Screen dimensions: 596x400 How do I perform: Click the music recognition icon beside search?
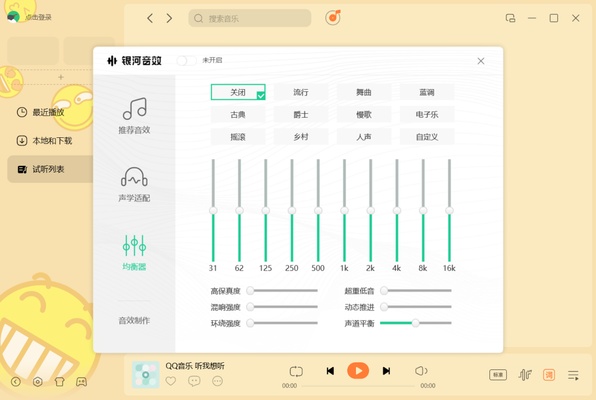(x=333, y=17)
